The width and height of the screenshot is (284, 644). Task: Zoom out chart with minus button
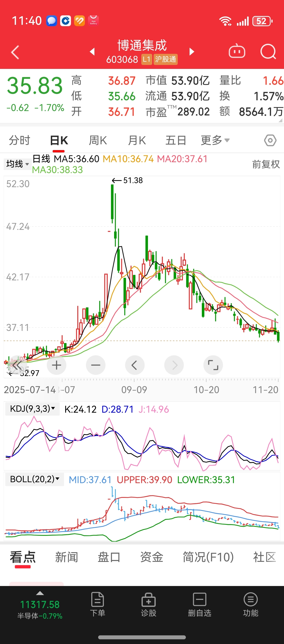[x=96, y=365]
